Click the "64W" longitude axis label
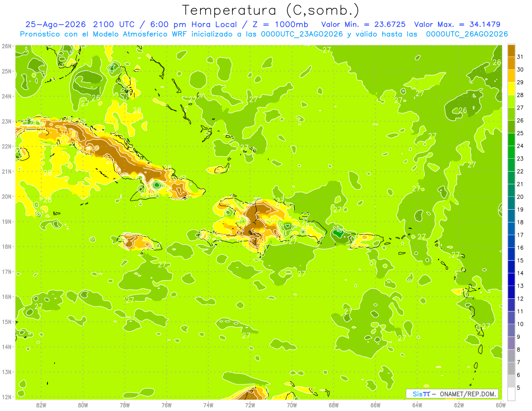Image resolution: width=532 pixels, height=411 pixels. [x=417, y=405]
